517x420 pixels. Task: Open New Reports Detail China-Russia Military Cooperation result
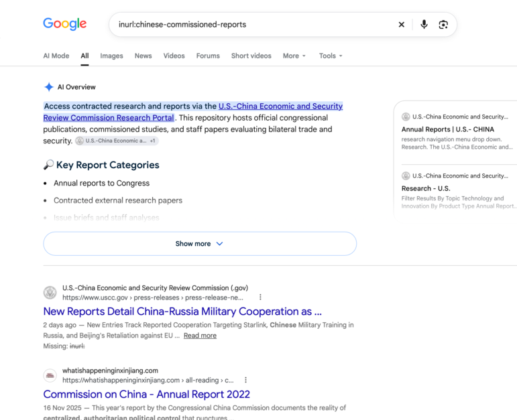(182, 311)
